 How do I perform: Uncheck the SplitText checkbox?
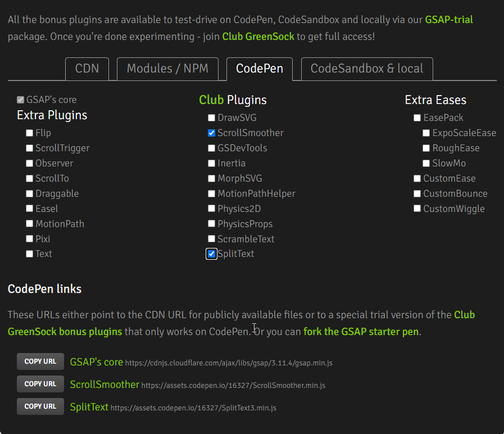211,254
